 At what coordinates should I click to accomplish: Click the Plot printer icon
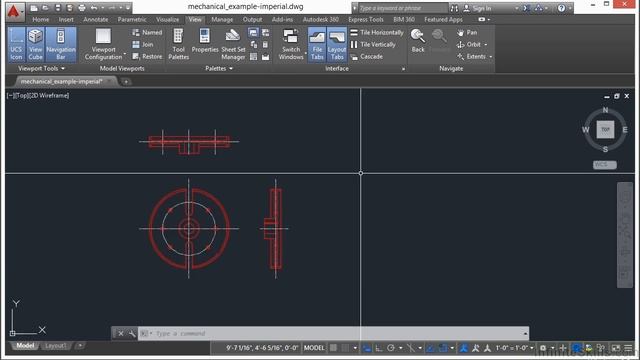(x=82, y=8)
